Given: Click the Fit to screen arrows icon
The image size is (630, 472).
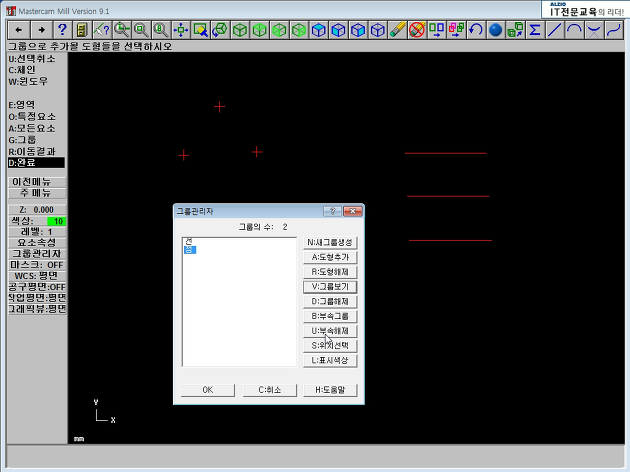Looking at the screenshot, I should tap(181, 30).
